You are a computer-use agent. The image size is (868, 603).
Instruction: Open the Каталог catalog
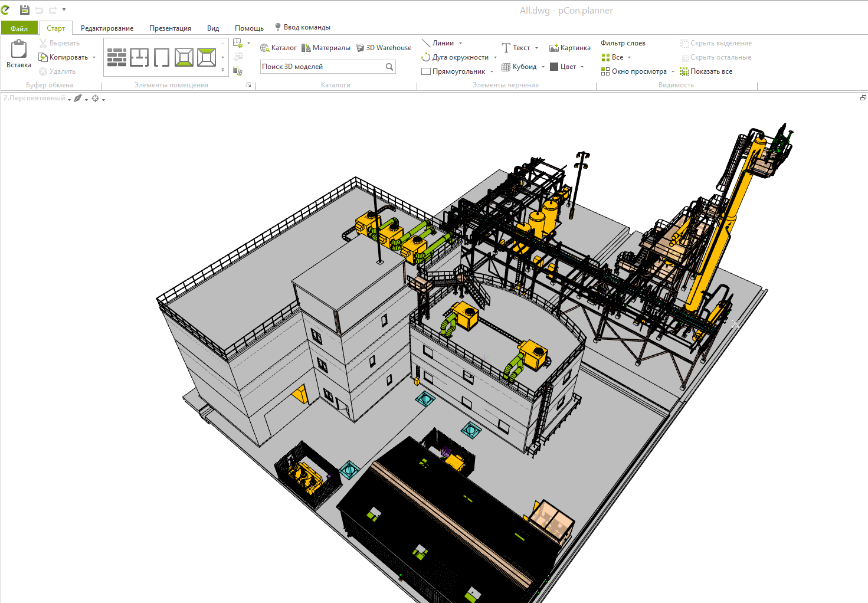(x=279, y=48)
